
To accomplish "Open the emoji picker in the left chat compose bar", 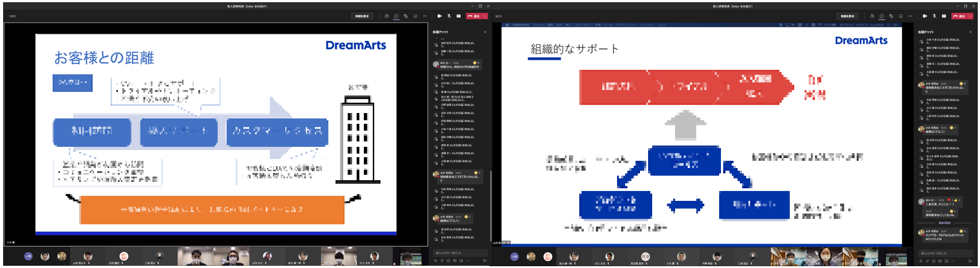I will click(x=448, y=261).
